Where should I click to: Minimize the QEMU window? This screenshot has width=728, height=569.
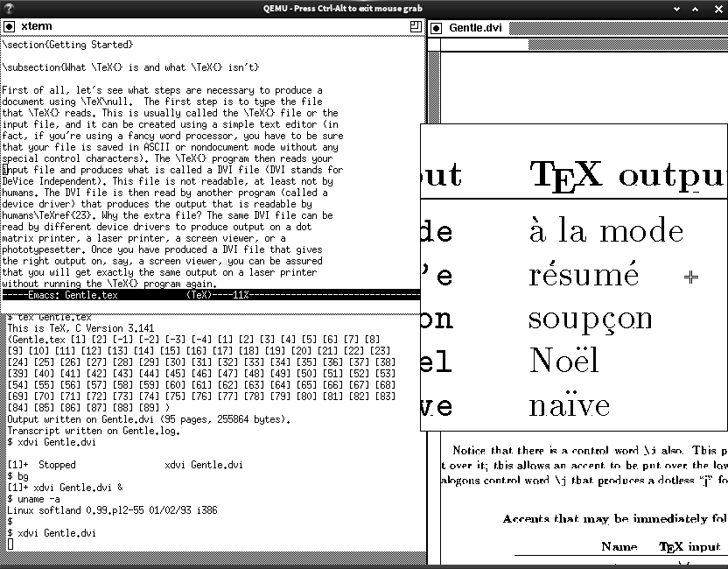(x=676, y=9)
